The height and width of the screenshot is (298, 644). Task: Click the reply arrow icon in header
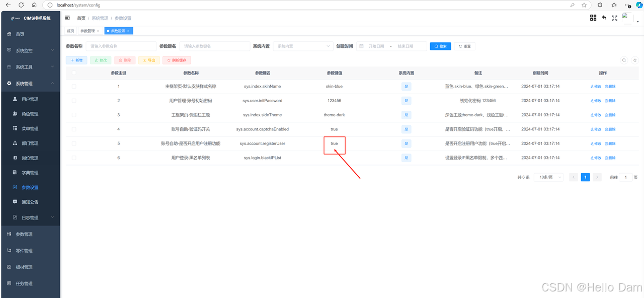(604, 18)
